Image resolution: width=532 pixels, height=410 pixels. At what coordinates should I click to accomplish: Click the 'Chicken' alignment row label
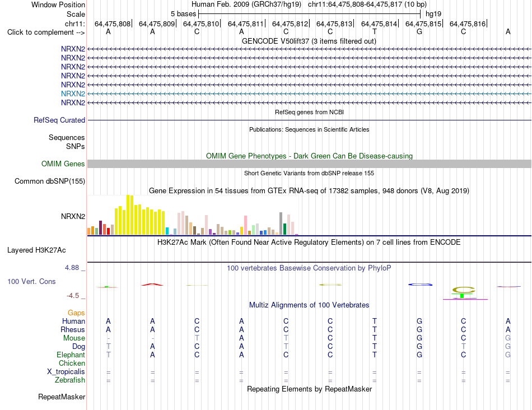point(72,363)
